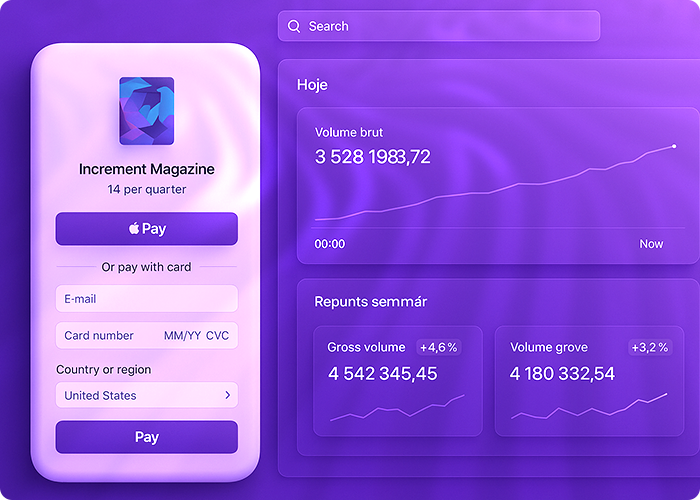Click the Apple logo in the Pay button
The width and height of the screenshot is (700, 501).
click(x=133, y=229)
